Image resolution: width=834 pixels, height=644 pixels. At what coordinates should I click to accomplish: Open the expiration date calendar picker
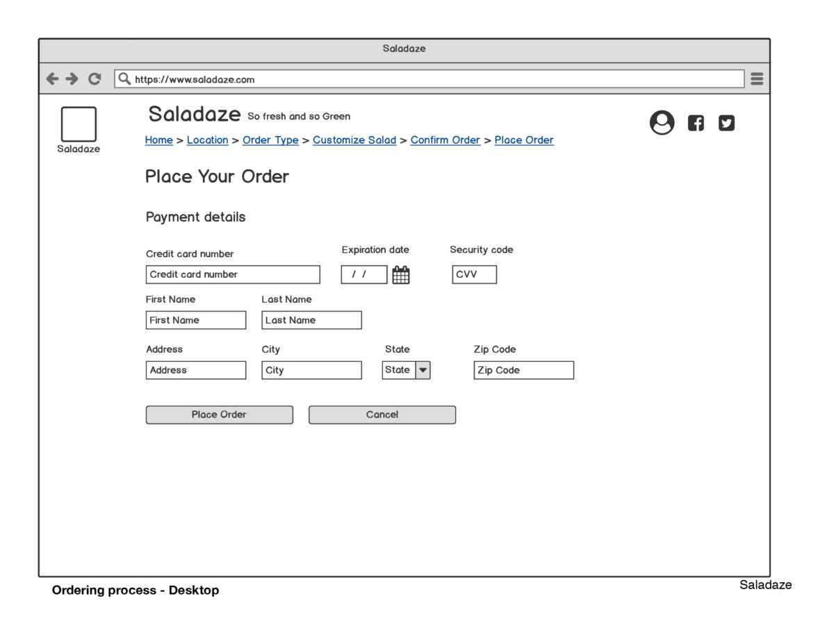tap(401, 275)
